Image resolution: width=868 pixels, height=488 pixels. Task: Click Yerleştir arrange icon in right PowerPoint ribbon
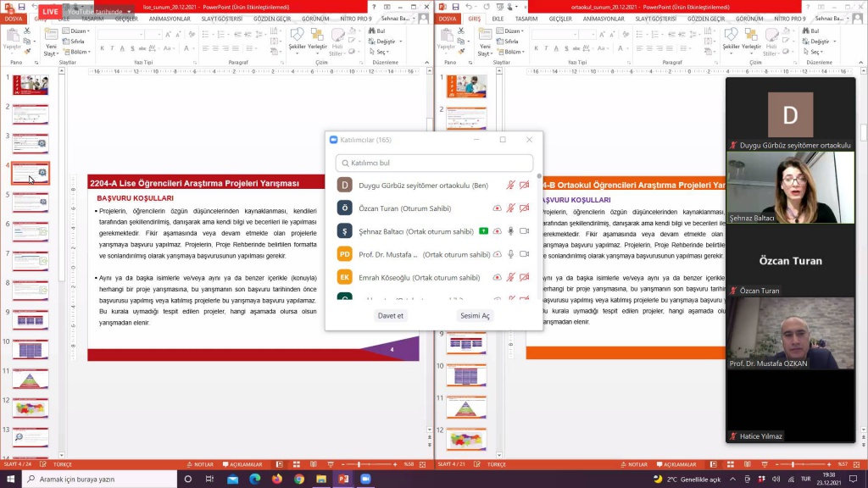(x=751, y=38)
